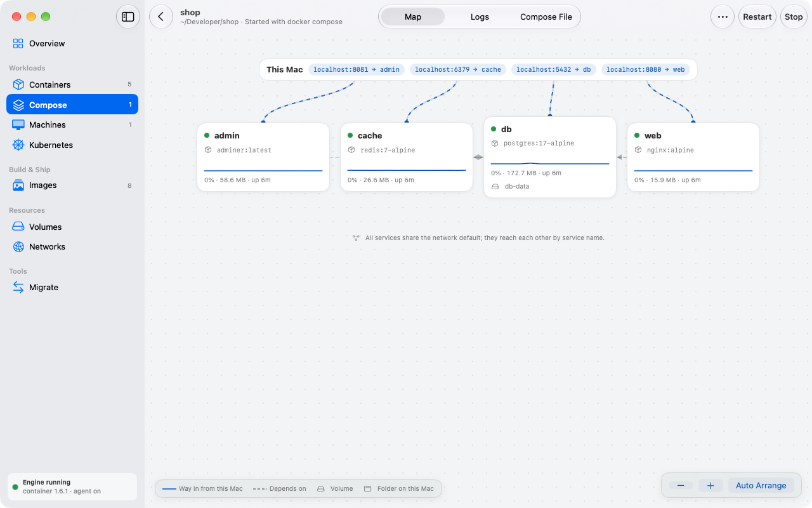812x508 pixels.
Task: Open the more options ellipsis menu
Action: click(723, 17)
